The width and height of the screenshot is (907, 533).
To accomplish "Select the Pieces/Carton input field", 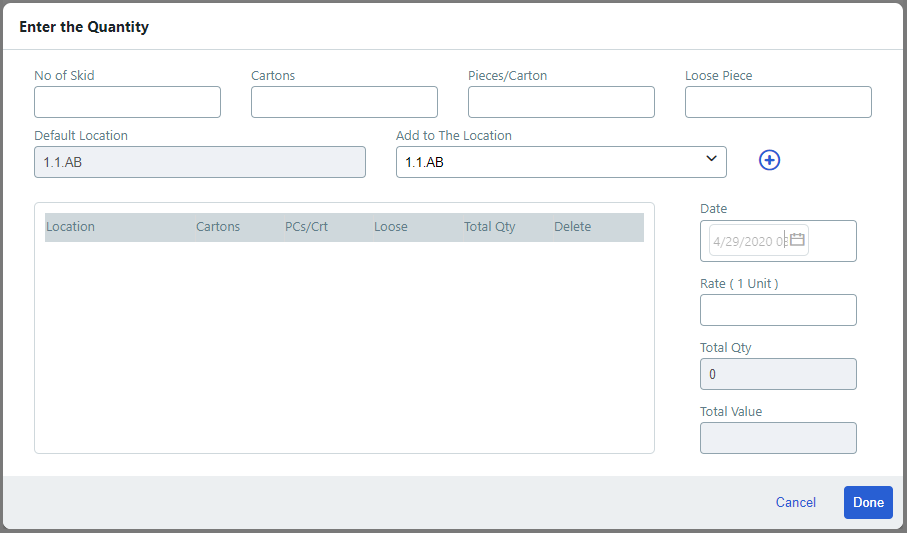I will coord(561,102).
